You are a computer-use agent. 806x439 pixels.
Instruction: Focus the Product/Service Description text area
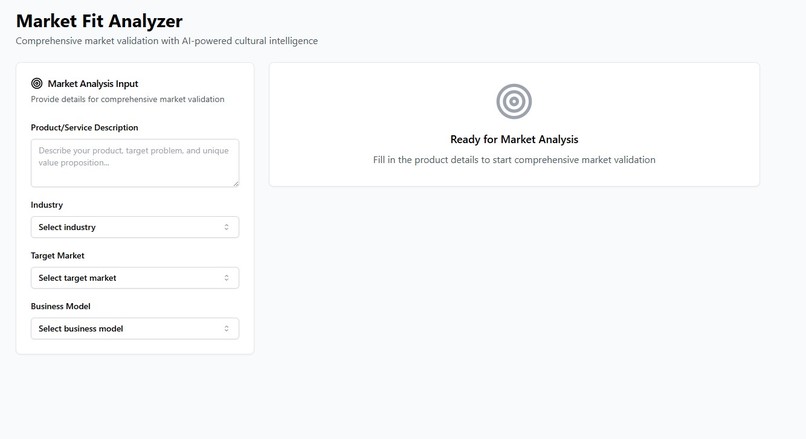click(135, 163)
